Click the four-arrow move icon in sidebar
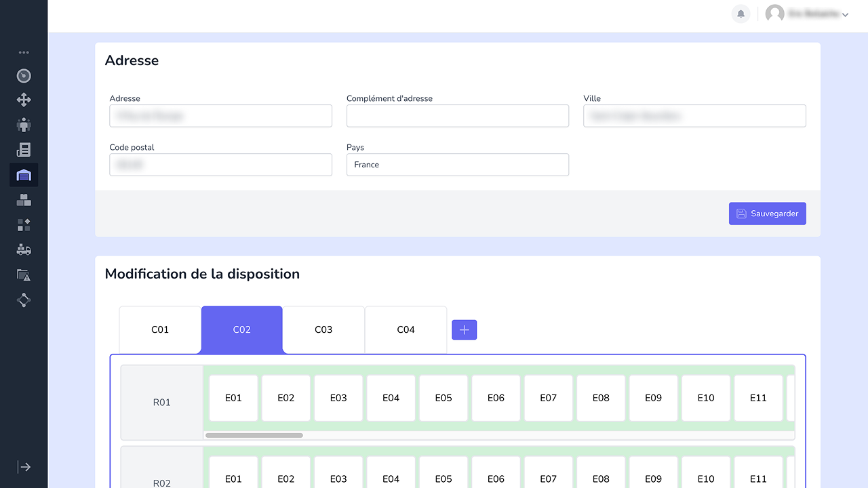This screenshot has height=488, width=868. [x=24, y=100]
